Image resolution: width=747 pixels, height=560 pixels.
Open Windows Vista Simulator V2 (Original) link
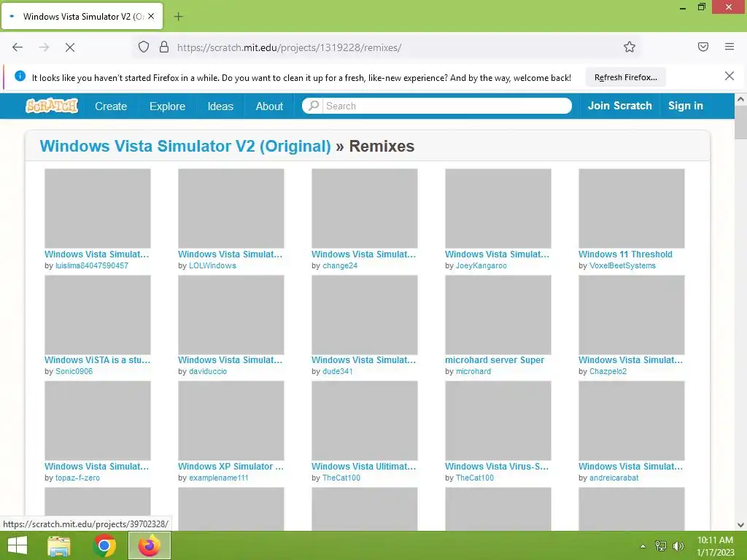click(185, 146)
